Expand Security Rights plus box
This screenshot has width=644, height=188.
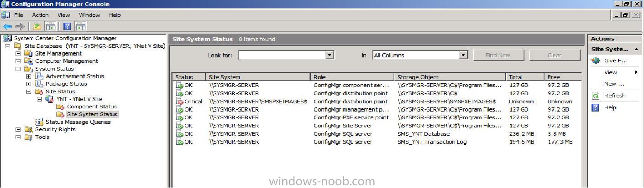tap(18, 129)
